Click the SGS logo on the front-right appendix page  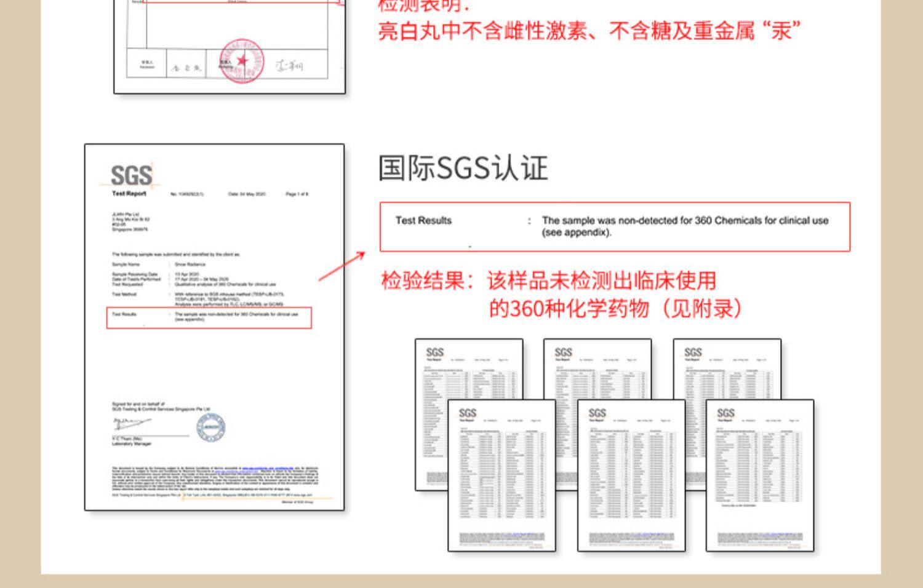click(x=726, y=413)
